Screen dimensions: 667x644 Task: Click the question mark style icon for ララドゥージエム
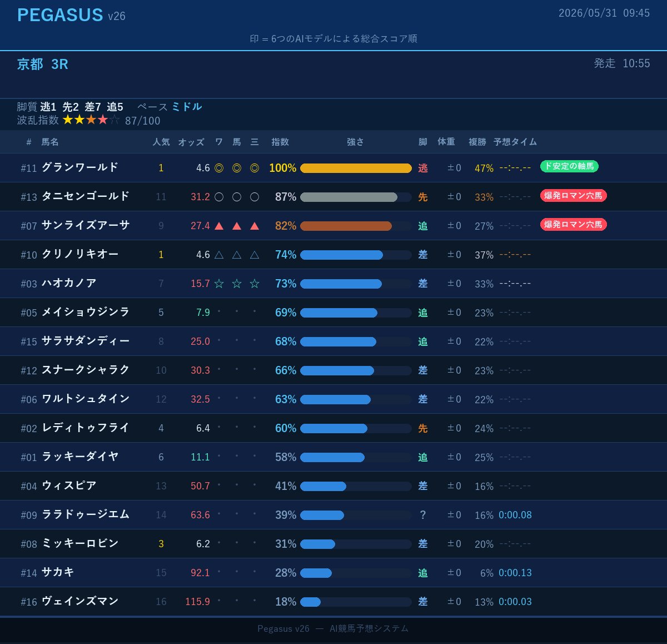point(423,515)
